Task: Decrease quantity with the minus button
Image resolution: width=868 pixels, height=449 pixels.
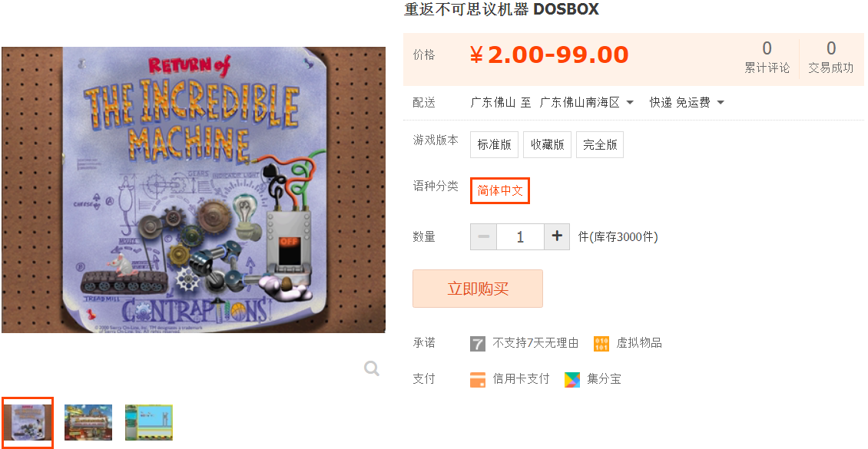Action: (x=483, y=236)
